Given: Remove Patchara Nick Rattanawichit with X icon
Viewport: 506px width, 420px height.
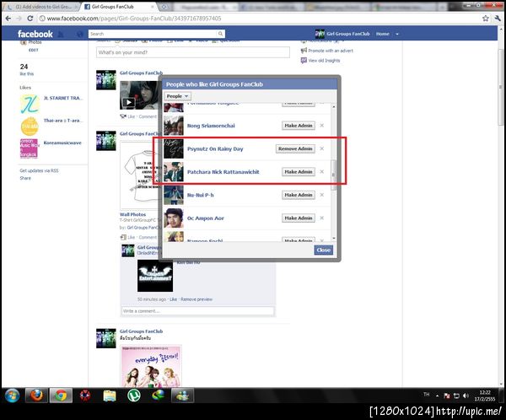Looking at the screenshot, I should tap(322, 172).
